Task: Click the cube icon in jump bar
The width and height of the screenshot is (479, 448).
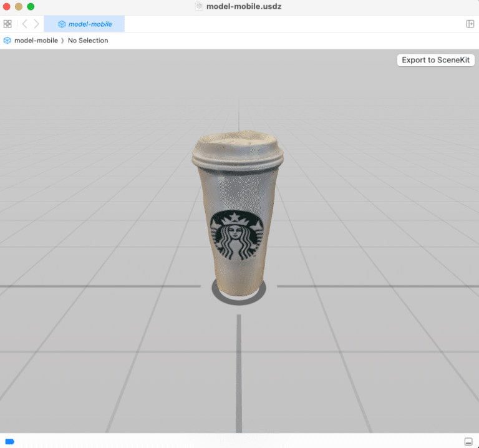Action: 7,41
